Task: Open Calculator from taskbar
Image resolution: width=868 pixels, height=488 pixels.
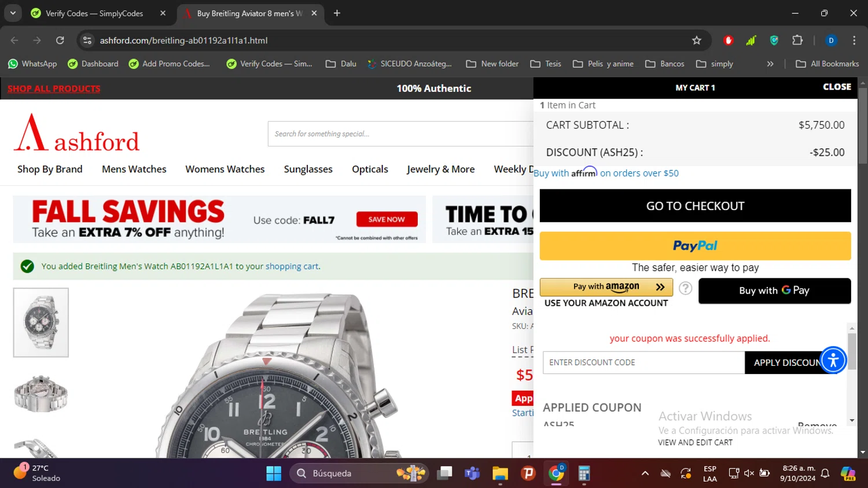Action: pos(584,474)
